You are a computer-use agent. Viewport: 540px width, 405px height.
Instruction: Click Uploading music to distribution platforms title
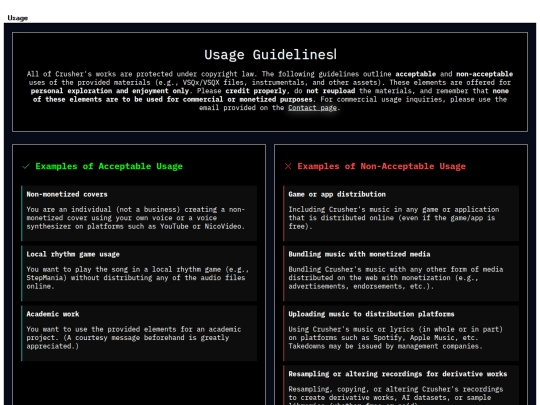(371, 314)
